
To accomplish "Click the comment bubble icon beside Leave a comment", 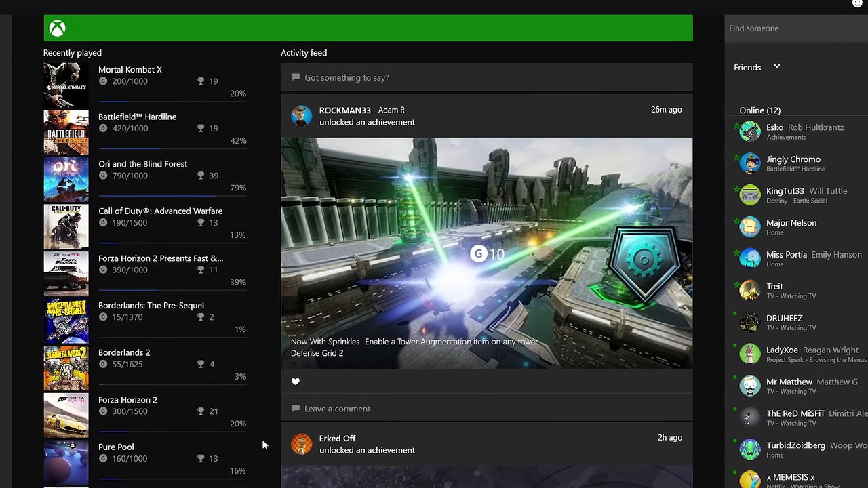I will click(295, 409).
